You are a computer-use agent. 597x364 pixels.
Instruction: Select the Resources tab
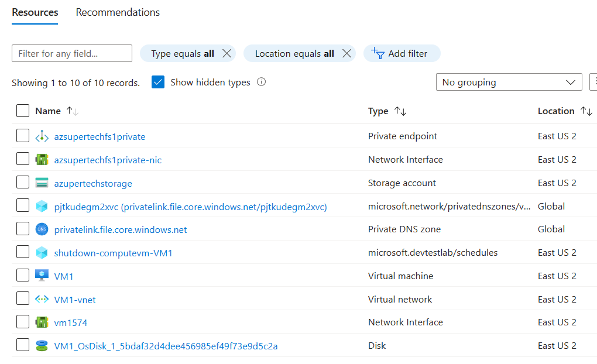[35, 12]
